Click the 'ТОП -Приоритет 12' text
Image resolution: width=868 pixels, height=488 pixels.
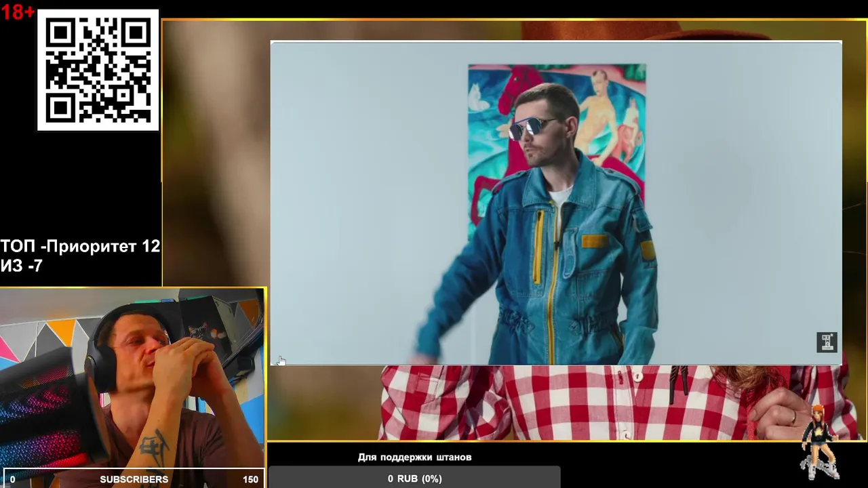pos(80,247)
